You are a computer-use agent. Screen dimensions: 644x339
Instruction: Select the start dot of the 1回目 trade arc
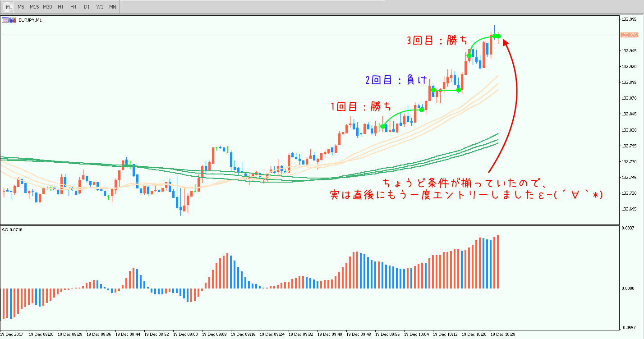point(382,127)
